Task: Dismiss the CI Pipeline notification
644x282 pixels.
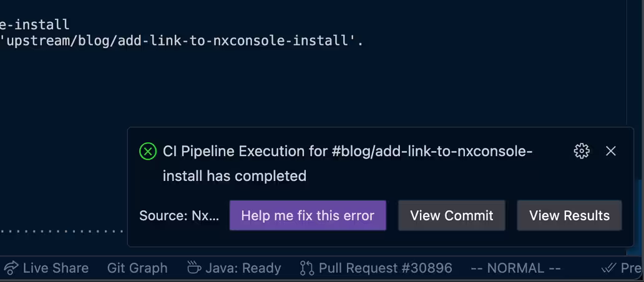Action: (611, 151)
